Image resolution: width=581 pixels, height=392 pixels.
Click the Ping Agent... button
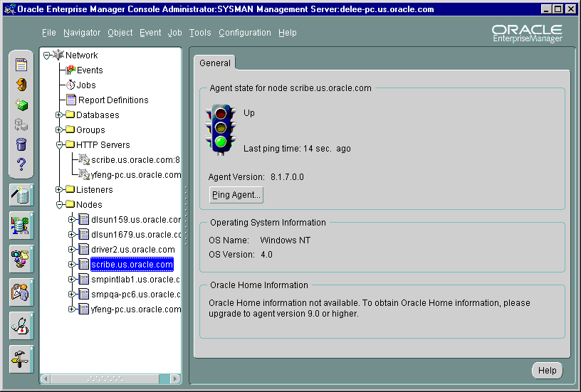tap(236, 195)
